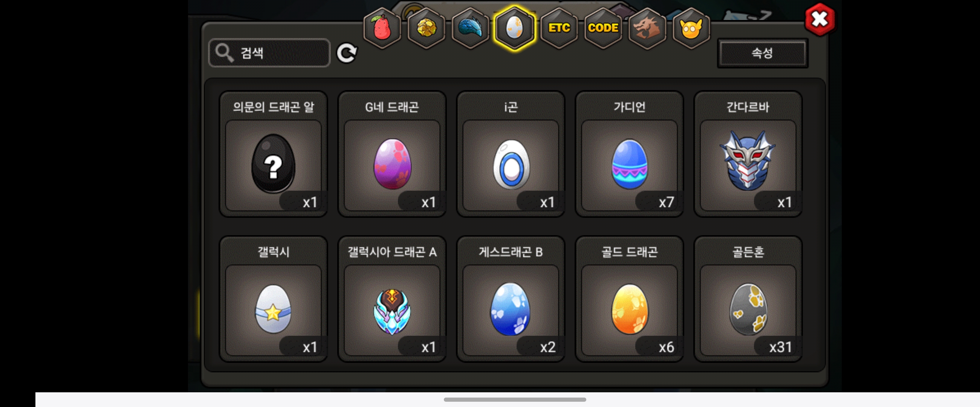Close the inventory with the red X
Image resolution: width=980 pixels, height=407 pixels.
(820, 19)
